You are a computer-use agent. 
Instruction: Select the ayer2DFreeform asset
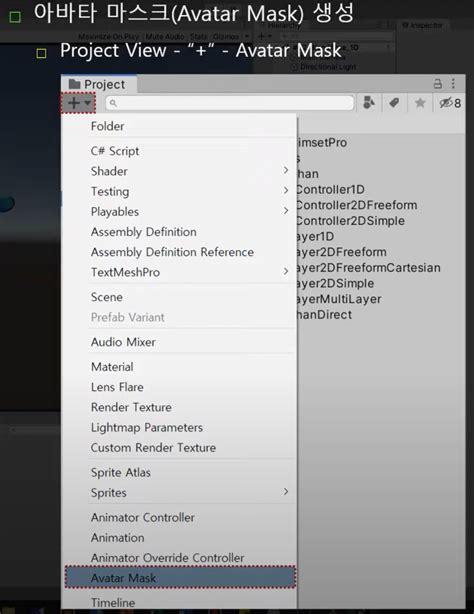pos(341,252)
